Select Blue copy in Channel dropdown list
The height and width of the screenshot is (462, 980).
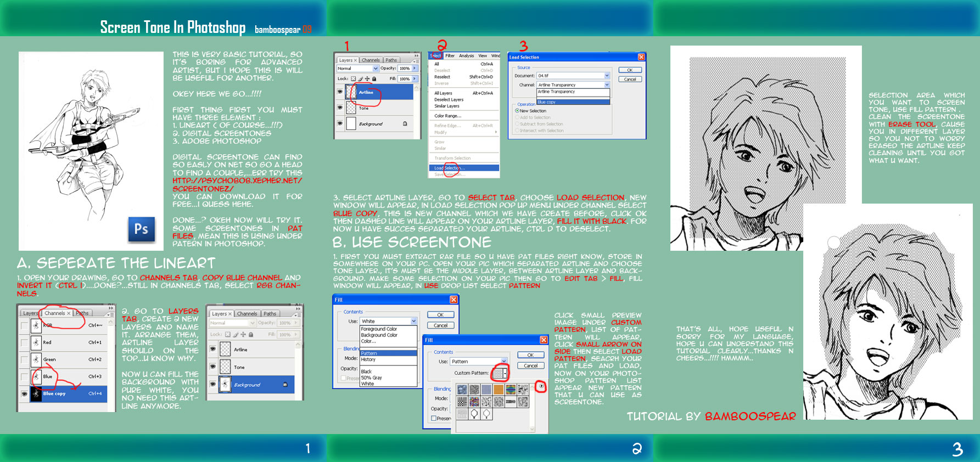[x=573, y=102]
